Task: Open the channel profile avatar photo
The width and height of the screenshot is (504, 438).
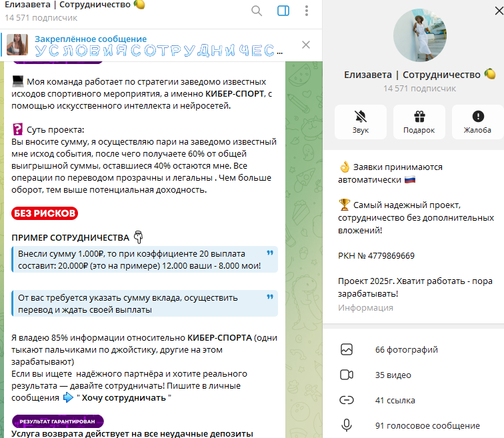Action: click(419, 35)
